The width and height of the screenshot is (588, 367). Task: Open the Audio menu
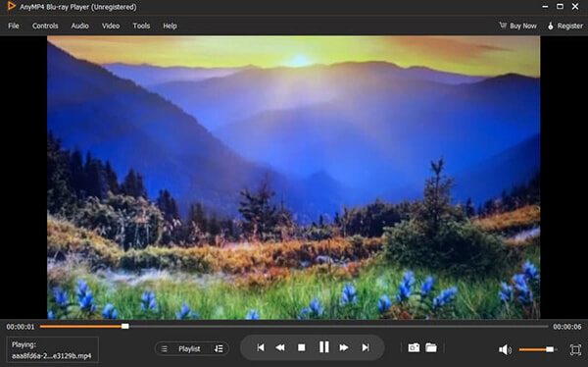pyautogui.click(x=80, y=26)
